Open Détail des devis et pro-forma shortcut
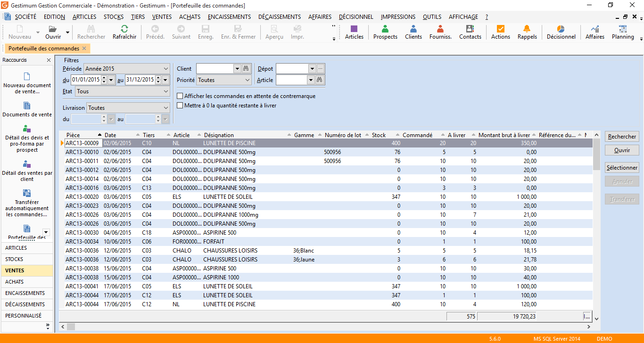Viewport: 644px width, 343px height. 27,139
